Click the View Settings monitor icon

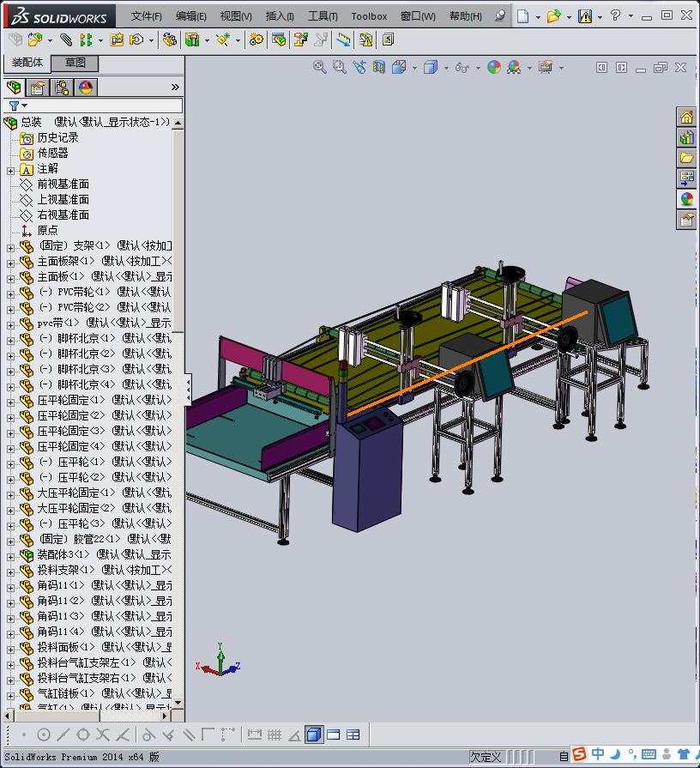tap(546, 67)
